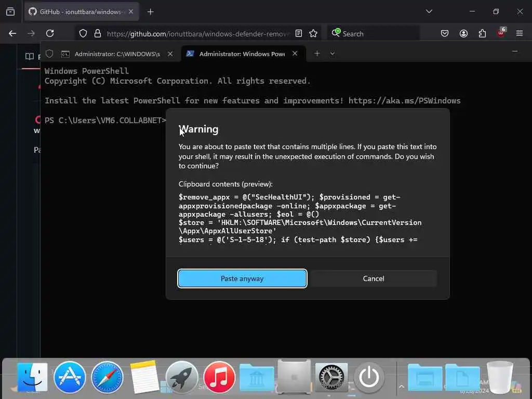This screenshot has height=399, width=532.
Task: Open Safari compass icon in dock
Action: [x=107, y=377]
